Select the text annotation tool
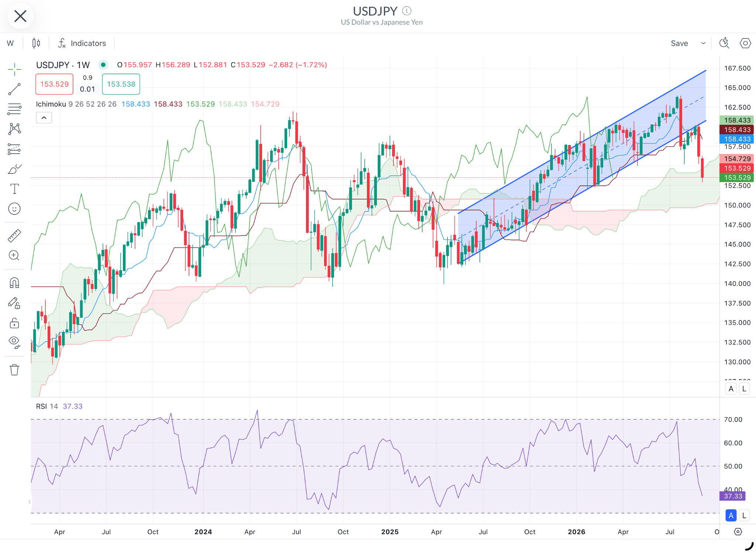Viewport: 756px width, 553px height. [x=14, y=189]
